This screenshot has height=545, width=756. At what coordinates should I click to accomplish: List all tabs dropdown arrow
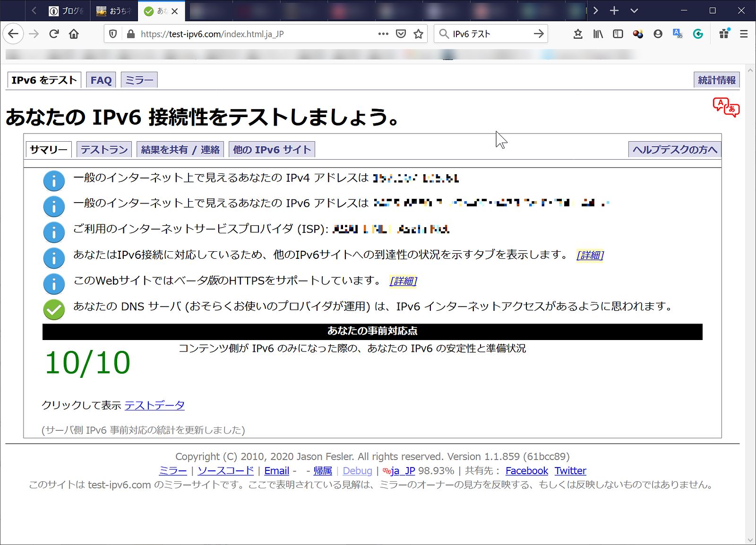point(634,10)
